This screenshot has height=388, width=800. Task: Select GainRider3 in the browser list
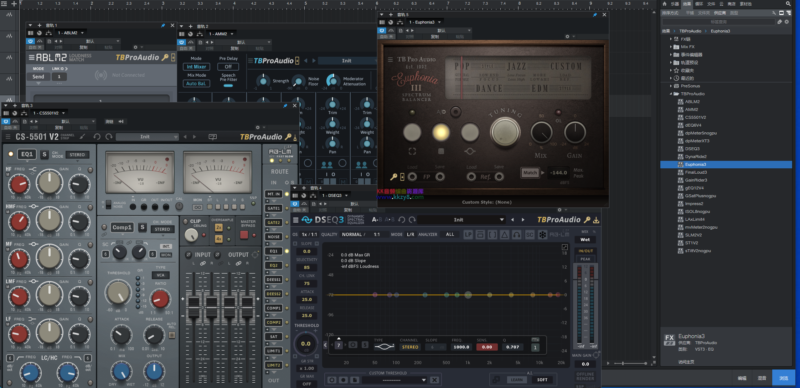click(x=696, y=180)
